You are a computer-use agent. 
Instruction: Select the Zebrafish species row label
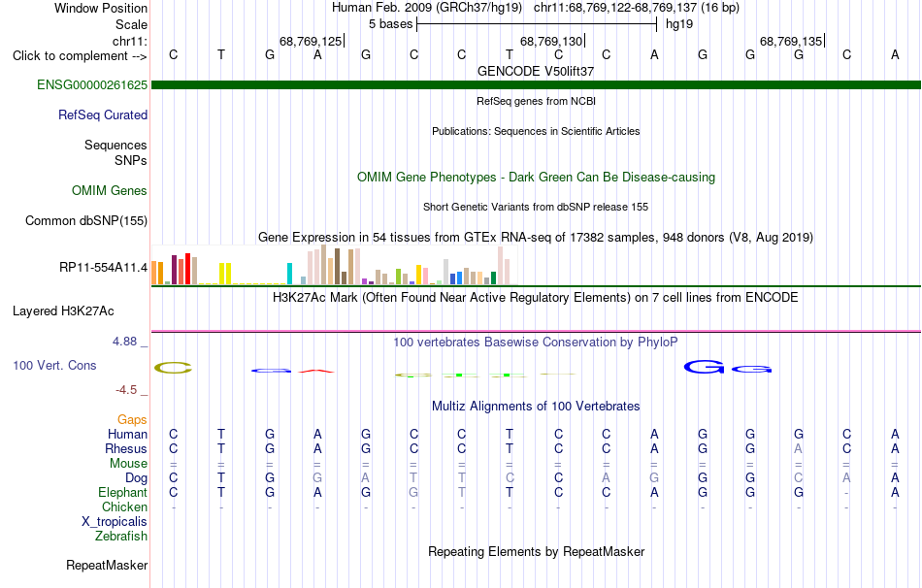121,537
